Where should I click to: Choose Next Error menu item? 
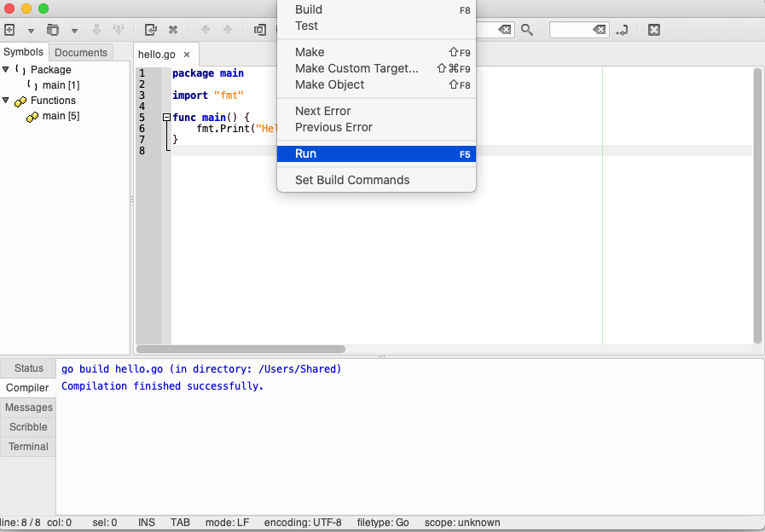(376, 111)
